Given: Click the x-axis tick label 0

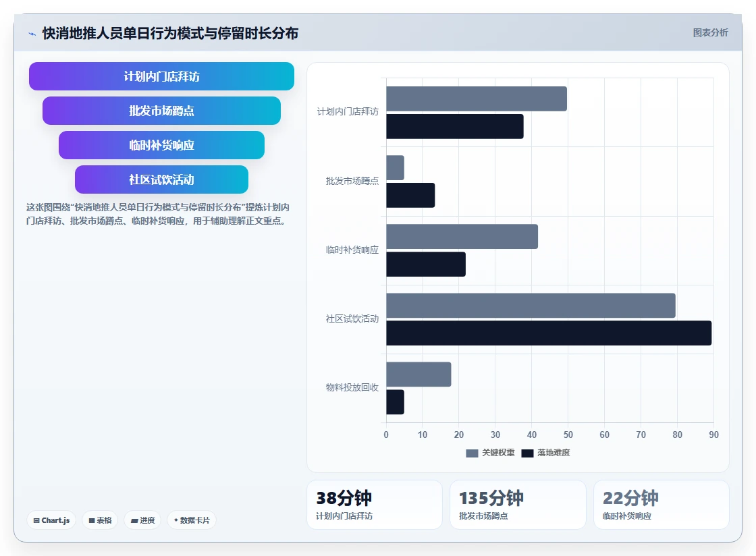Looking at the screenshot, I should (x=386, y=435).
